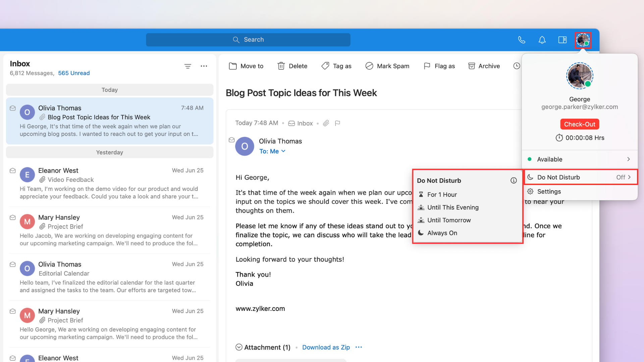Click the phone call icon in header
The width and height of the screenshot is (644, 362).
522,40
